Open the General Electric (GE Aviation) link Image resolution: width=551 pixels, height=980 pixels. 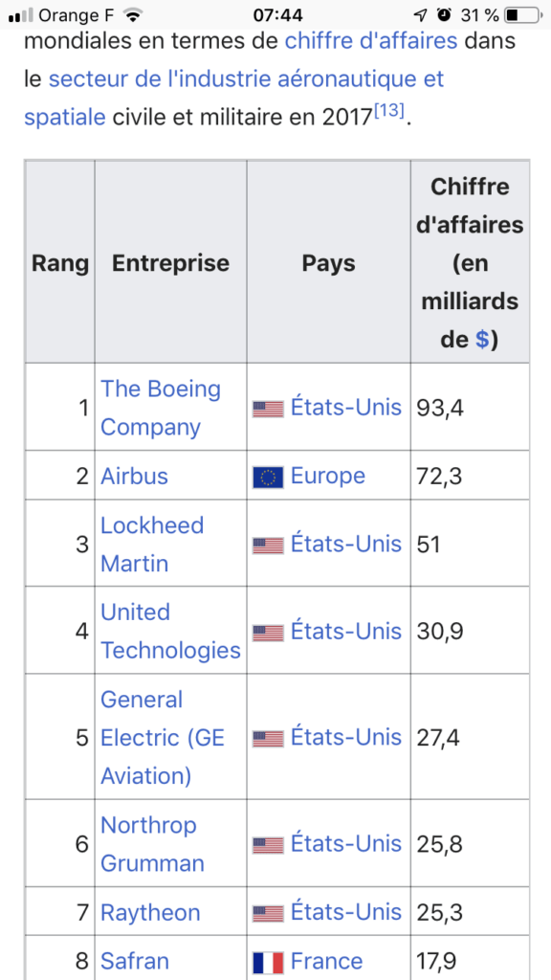(x=163, y=738)
